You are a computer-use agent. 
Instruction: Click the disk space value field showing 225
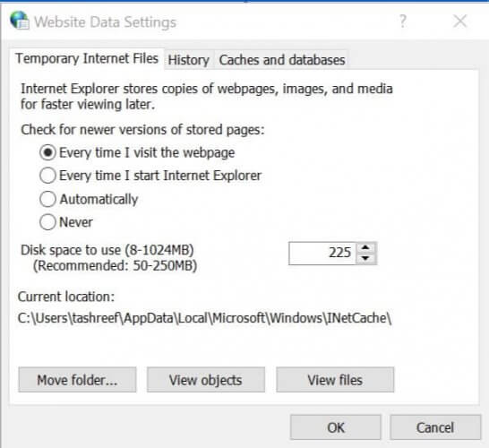[x=322, y=253]
